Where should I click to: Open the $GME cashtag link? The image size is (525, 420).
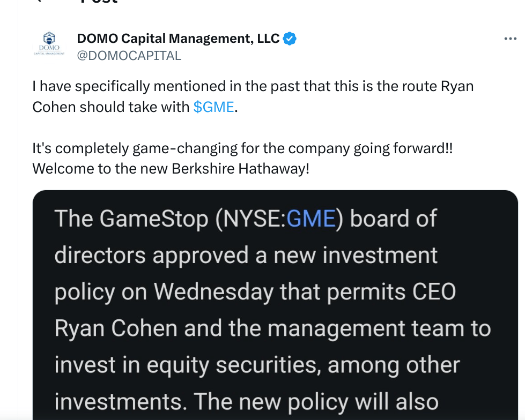214,107
